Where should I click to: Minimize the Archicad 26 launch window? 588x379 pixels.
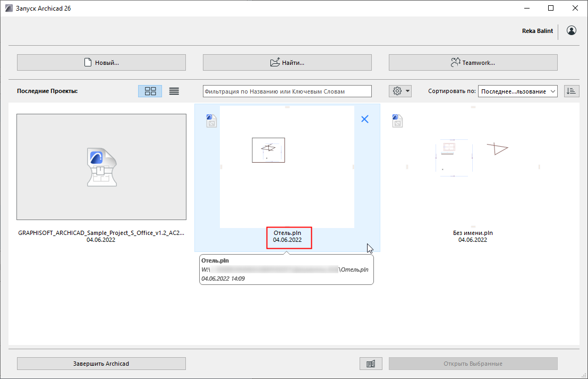pyautogui.click(x=527, y=9)
